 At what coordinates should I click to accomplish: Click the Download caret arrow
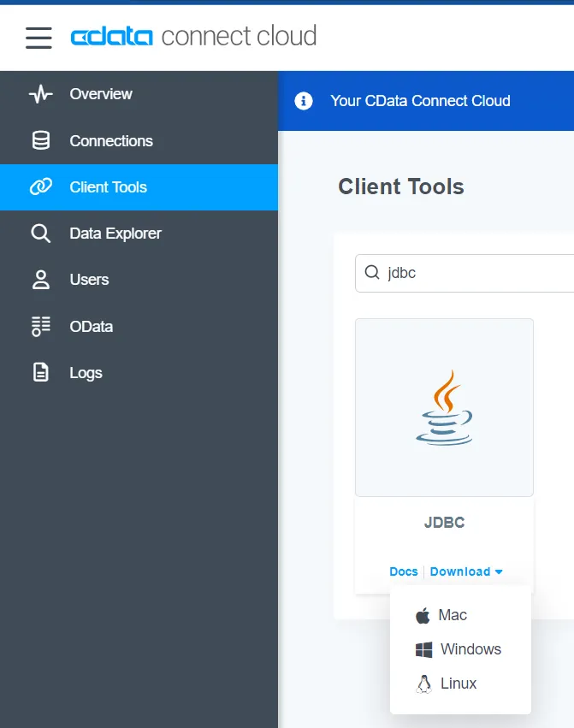499,572
